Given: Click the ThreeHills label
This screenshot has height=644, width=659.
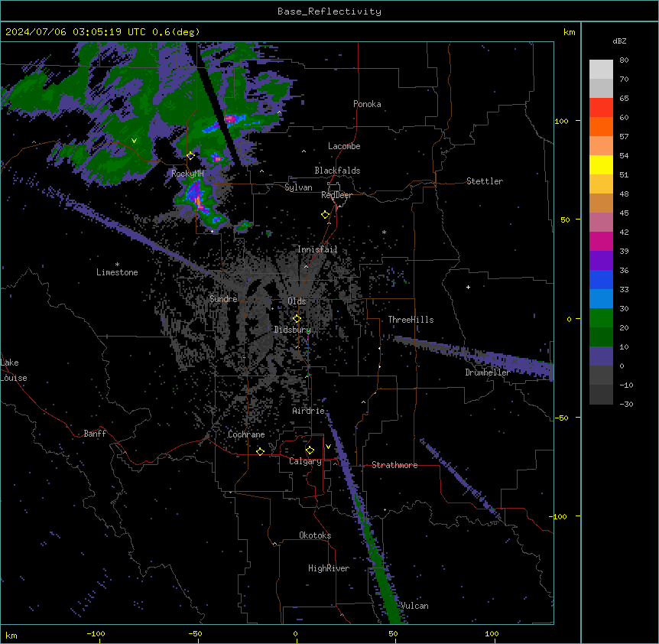Looking at the screenshot, I should tap(411, 320).
